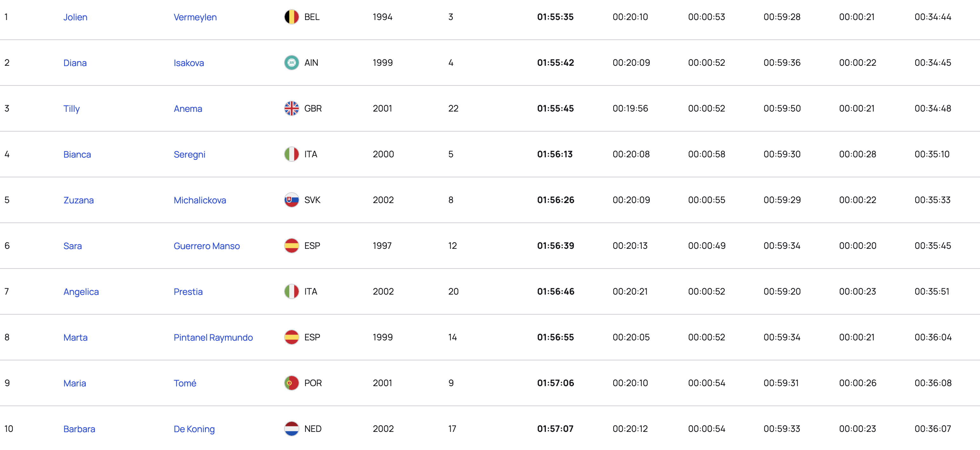
Task: Click the AIN neutral athlete flag icon
Action: [291, 62]
